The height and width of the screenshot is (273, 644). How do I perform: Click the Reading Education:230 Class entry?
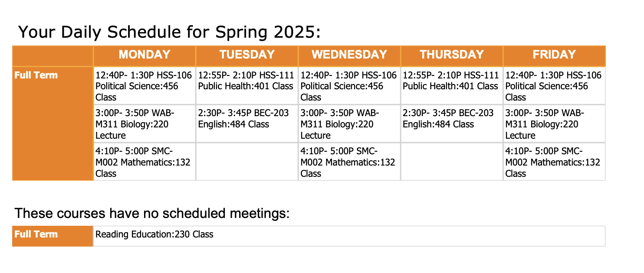154,235
